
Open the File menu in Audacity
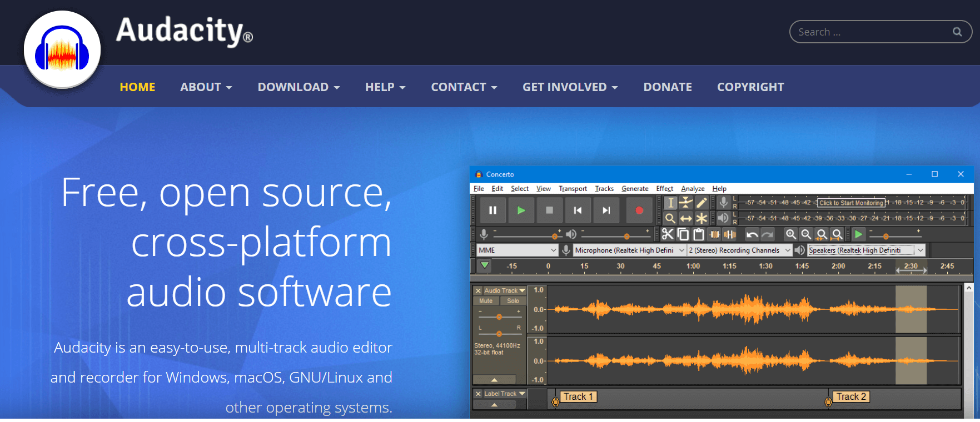point(479,189)
